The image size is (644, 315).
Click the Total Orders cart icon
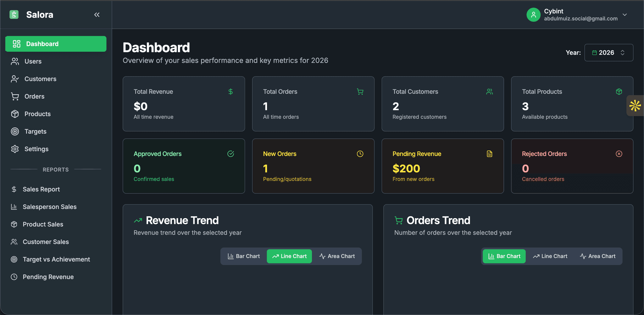360,92
